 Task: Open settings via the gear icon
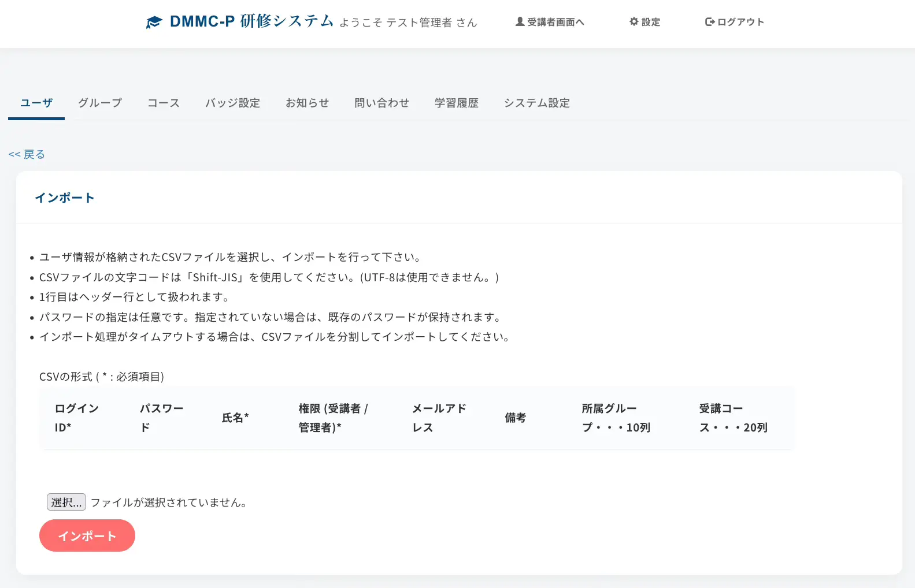(634, 22)
